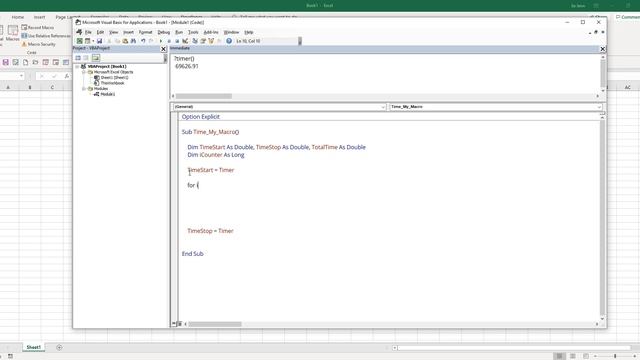
Task: Click the Run Sub green play icon
Action: coord(160,41)
